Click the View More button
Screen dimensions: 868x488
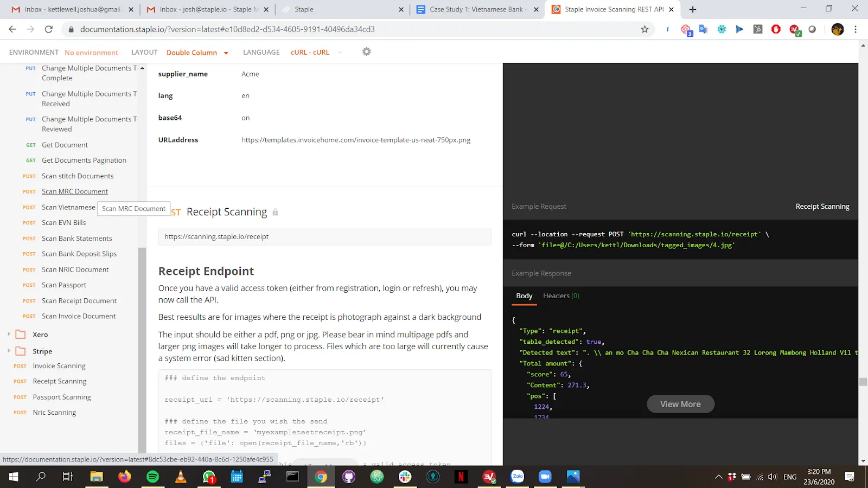pyautogui.click(x=680, y=404)
